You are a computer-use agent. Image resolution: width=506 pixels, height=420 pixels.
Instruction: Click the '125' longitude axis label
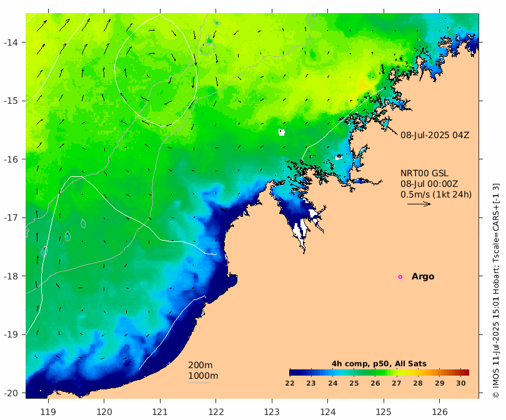pyautogui.click(x=384, y=412)
